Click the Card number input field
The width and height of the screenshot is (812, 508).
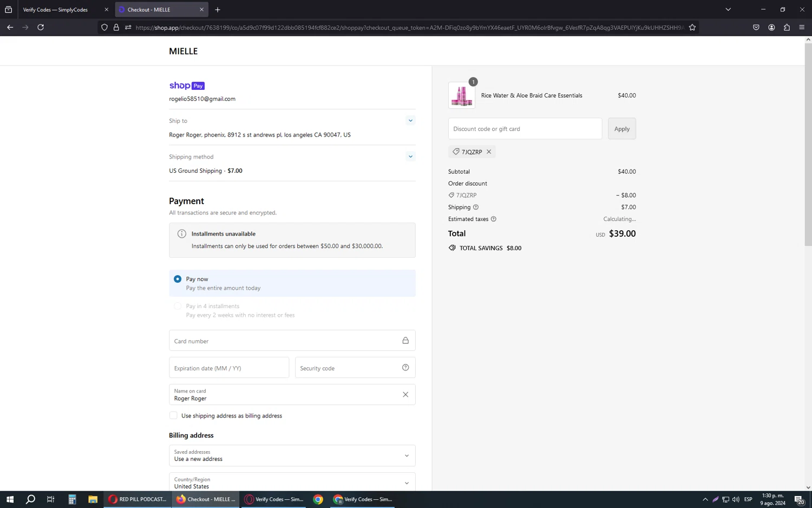[284, 341]
